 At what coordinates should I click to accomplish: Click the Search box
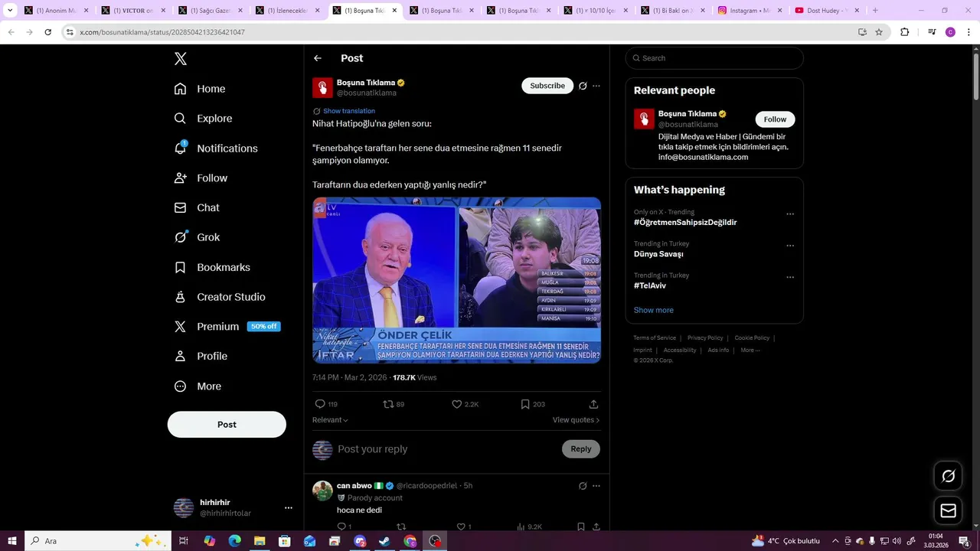click(x=714, y=58)
